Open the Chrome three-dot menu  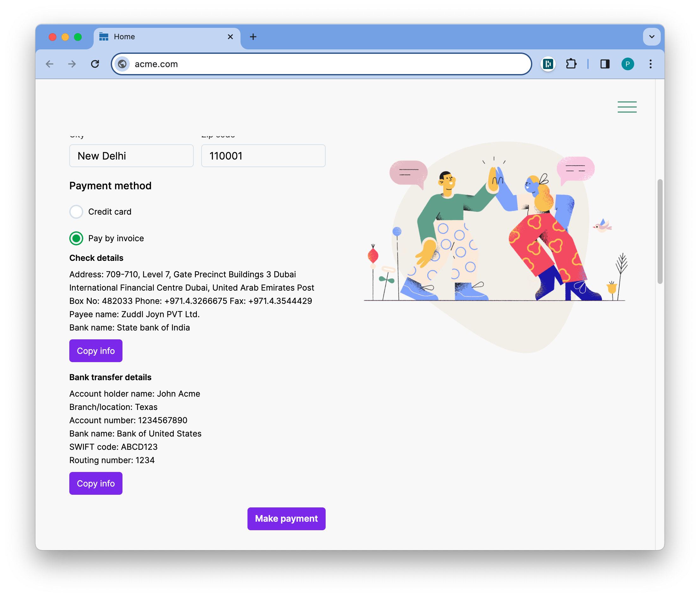point(650,64)
